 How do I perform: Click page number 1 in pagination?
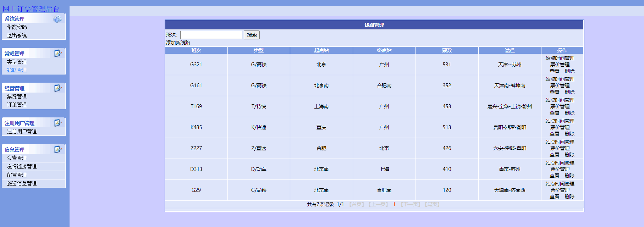[x=394, y=204]
